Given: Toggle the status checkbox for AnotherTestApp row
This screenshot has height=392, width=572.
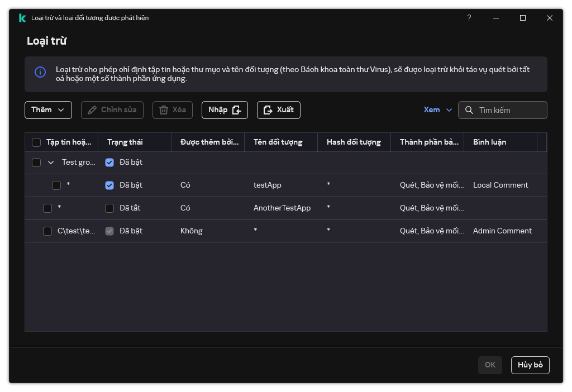Looking at the screenshot, I should [x=109, y=208].
